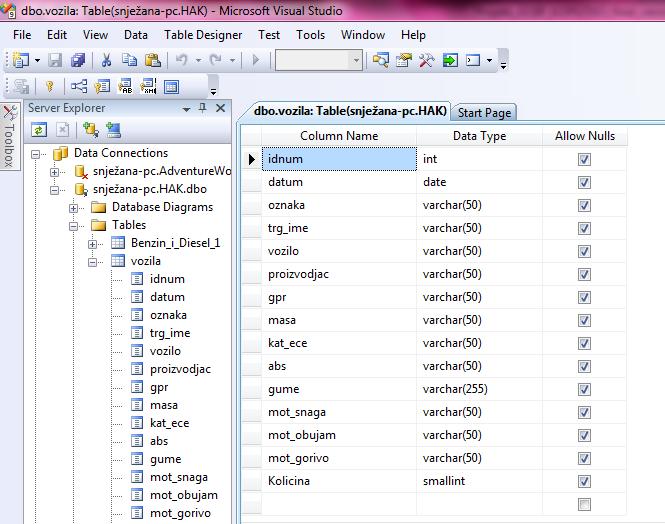Toggle Allow Nulls for oznaka
Screen dimensions: 665x524
(x=584, y=205)
